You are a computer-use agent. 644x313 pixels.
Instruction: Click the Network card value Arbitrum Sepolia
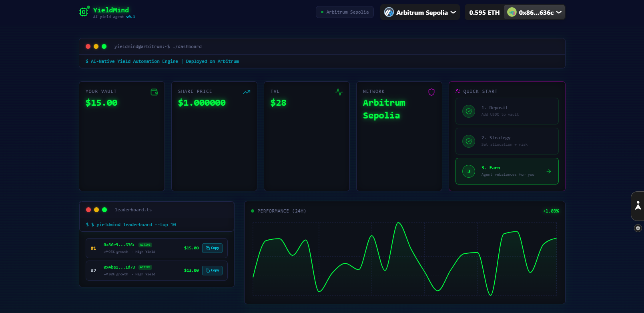click(x=384, y=109)
